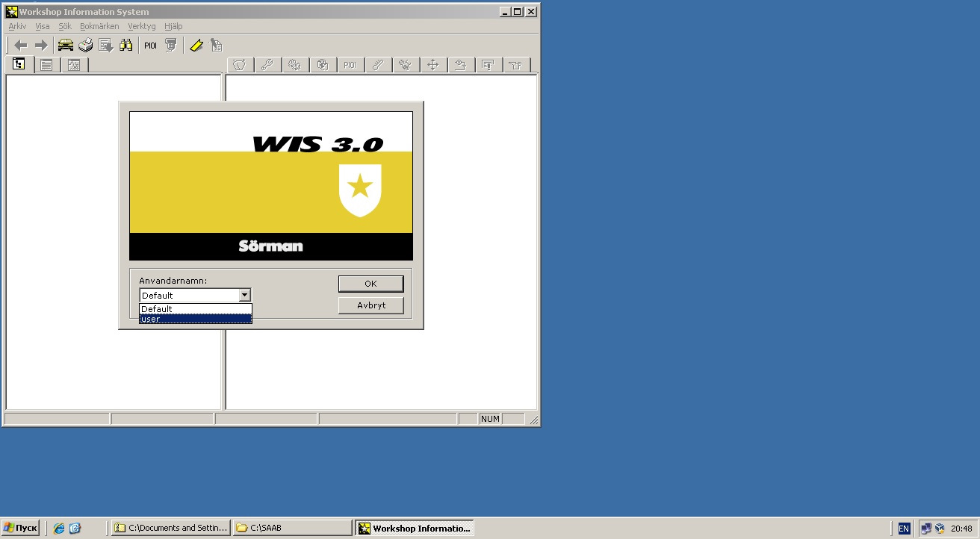Open the Visa menu

click(43, 26)
